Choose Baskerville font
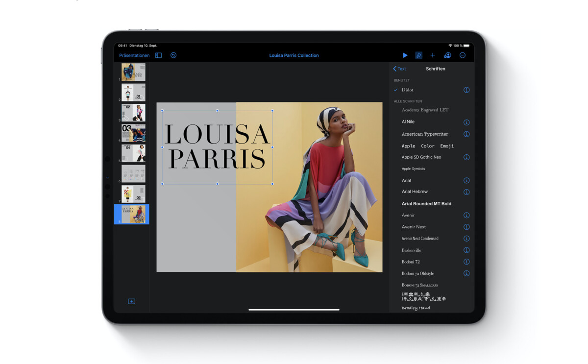 (x=411, y=250)
